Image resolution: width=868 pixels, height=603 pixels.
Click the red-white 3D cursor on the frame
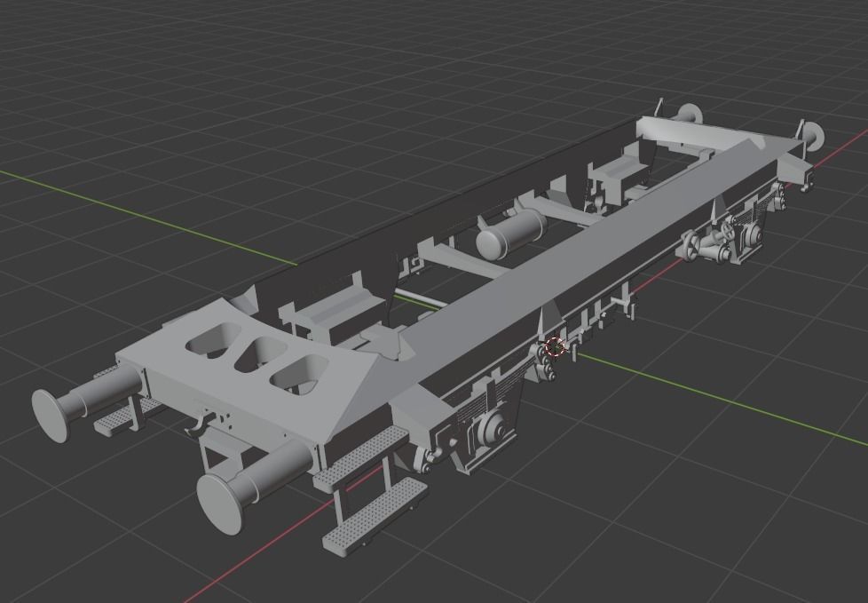[554, 347]
